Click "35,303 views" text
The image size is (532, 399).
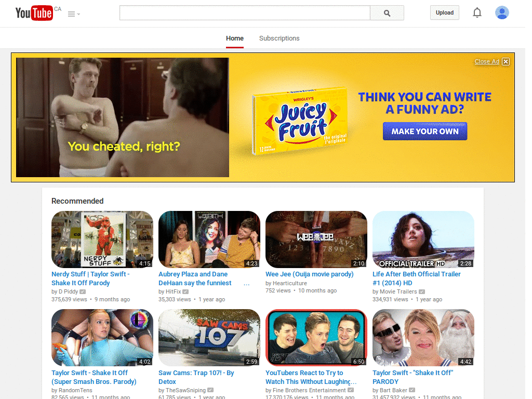175,299
